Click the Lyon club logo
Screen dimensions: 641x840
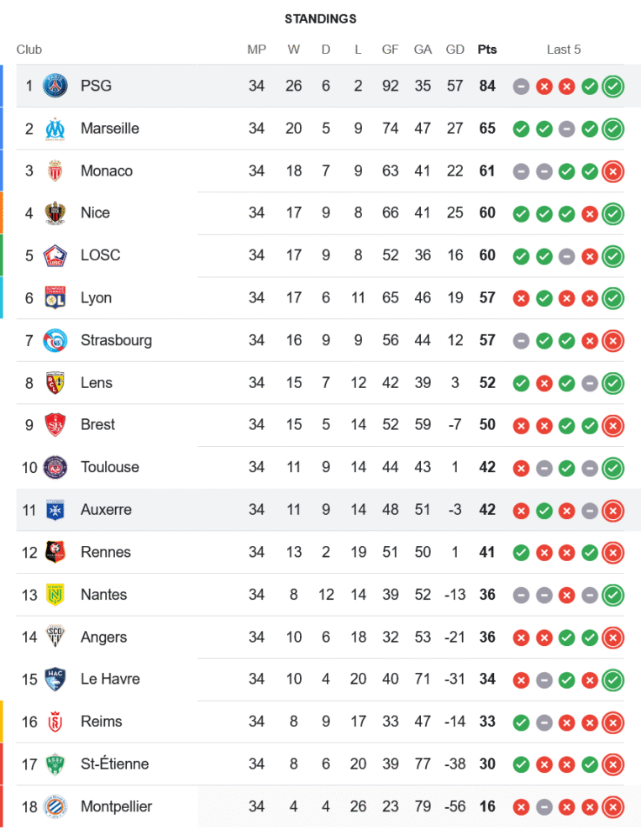[x=55, y=297]
